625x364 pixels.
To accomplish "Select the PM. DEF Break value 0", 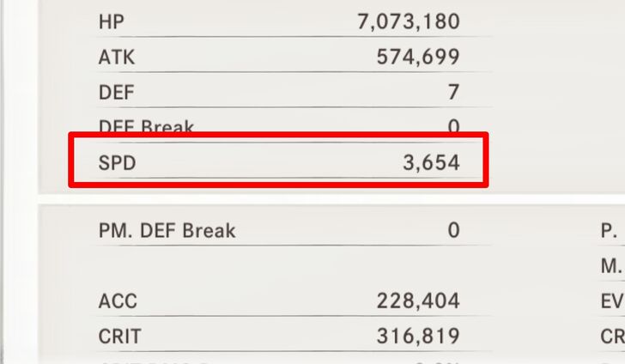I will (453, 230).
